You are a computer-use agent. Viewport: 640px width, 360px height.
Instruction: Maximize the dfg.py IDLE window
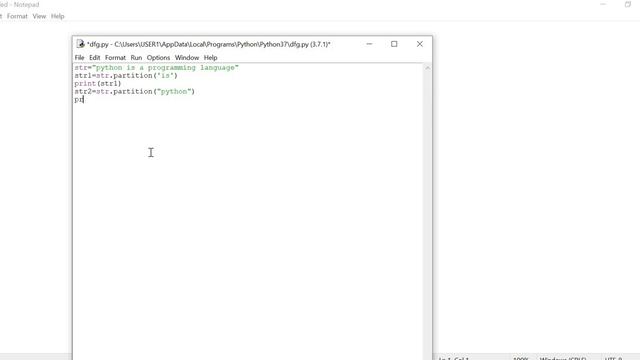tap(394, 44)
